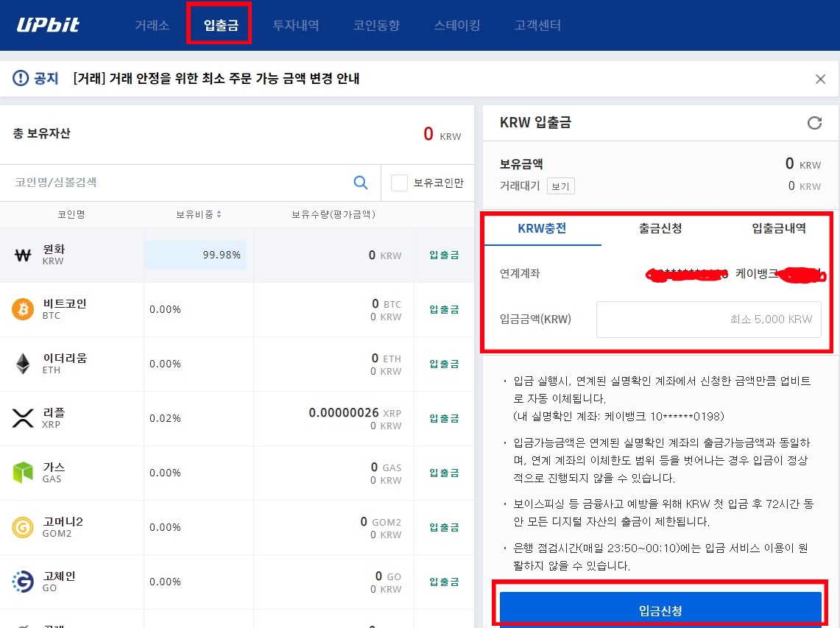Select the 이더리움 ETH icon
Screen dimensions: 840x628
[x=23, y=364]
